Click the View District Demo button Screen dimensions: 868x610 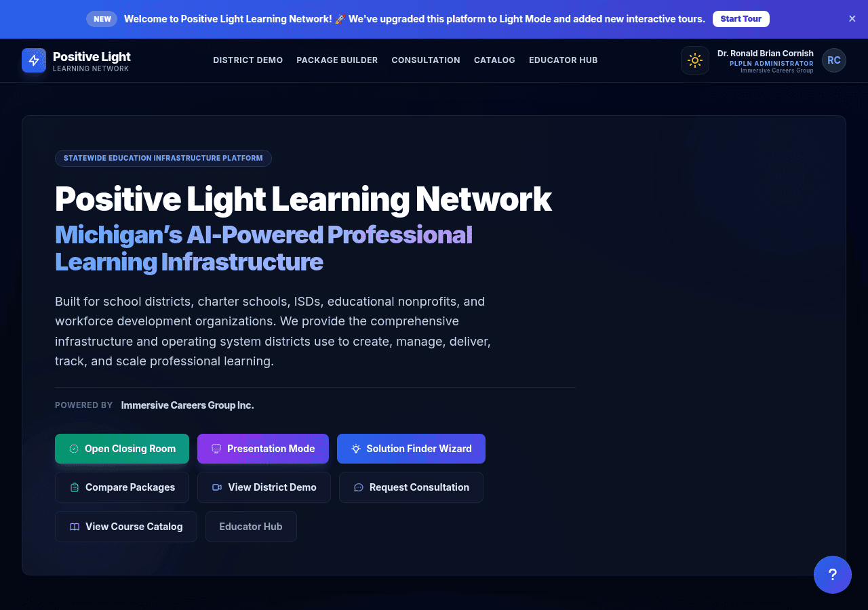264,487
